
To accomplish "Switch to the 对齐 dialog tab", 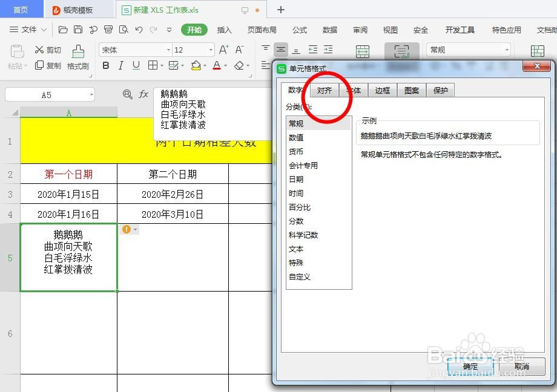I will [325, 90].
